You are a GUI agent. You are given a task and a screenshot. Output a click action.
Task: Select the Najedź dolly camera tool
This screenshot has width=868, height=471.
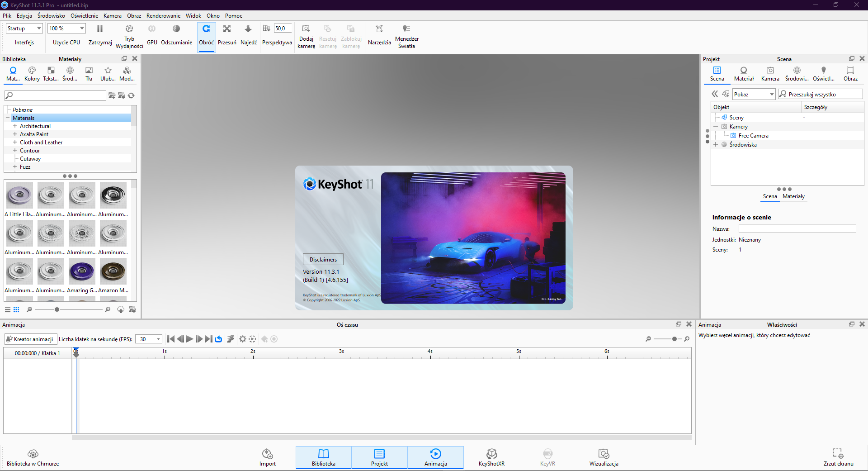tap(248, 35)
